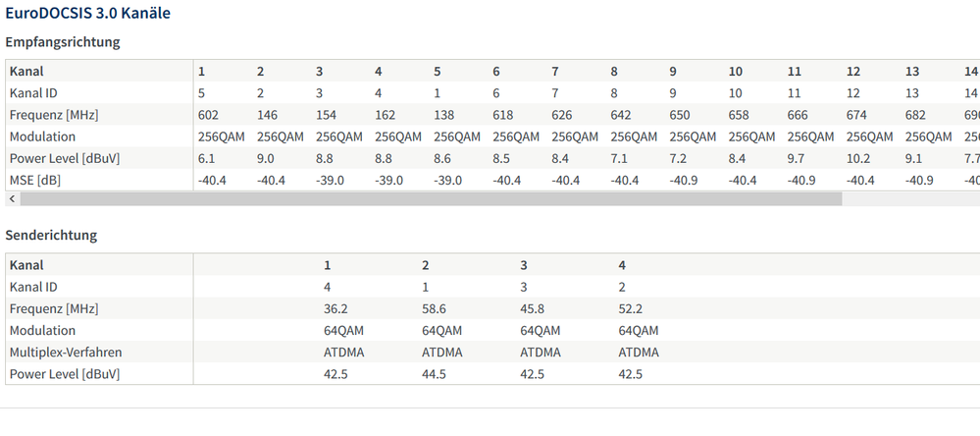Click the 682 MHz downstream frequency cell
This screenshot has height=436, width=980.
pyautogui.click(x=916, y=115)
